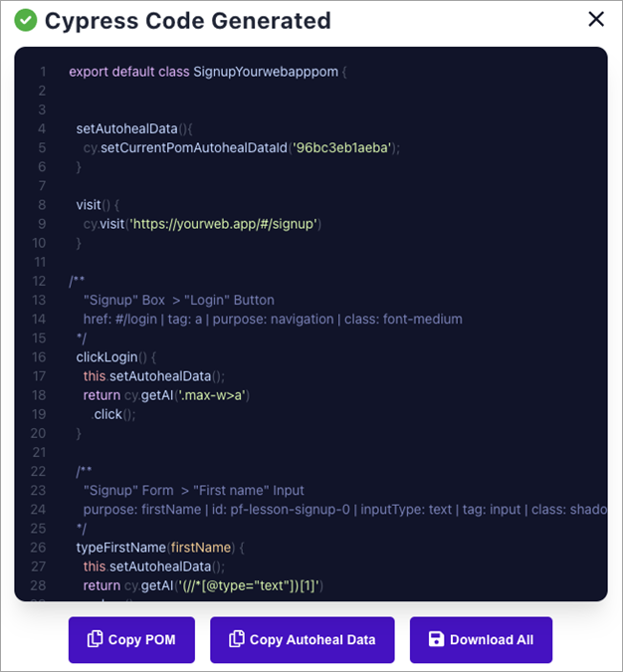623x672 pixels.
Task: Click the "Cypress Code Generated" heading text
Action: click(187, 20)
